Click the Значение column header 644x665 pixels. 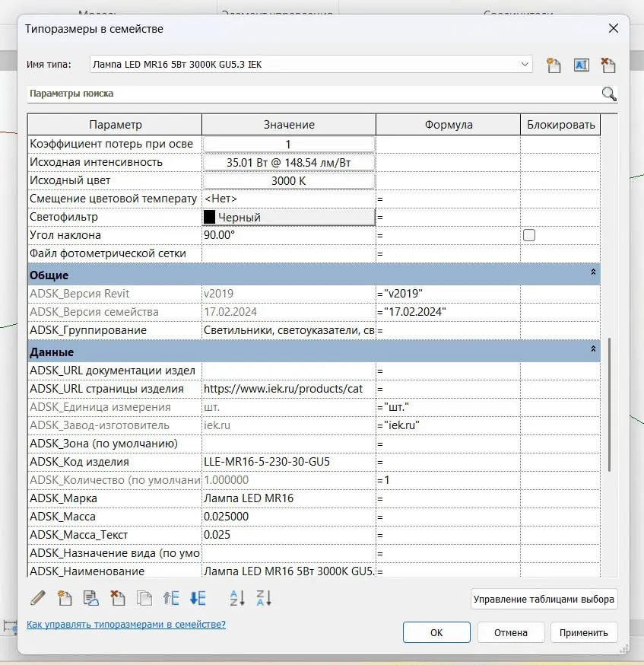point(289,125)
